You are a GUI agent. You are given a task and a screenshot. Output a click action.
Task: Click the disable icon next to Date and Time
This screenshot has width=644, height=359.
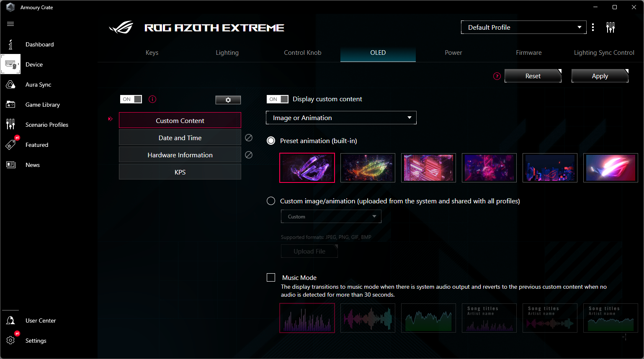coord(249,138)
